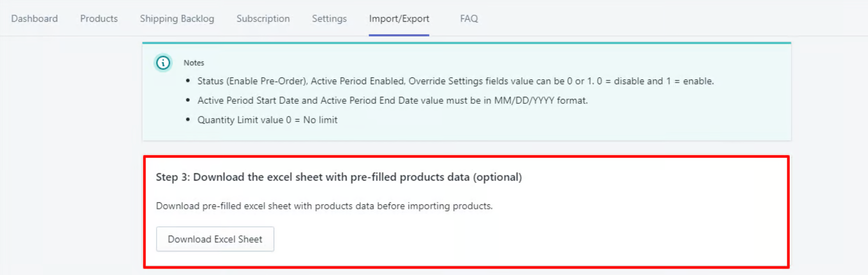Click the "Download pre-filled excel sheet" description
The image size is (868, 275).
click(x=324, y=206)
